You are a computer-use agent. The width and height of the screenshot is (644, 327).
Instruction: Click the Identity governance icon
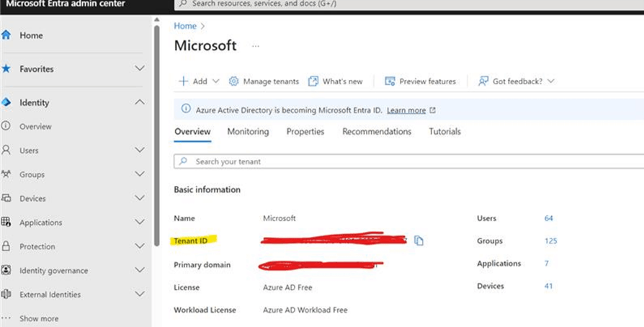tap(6, 270)
